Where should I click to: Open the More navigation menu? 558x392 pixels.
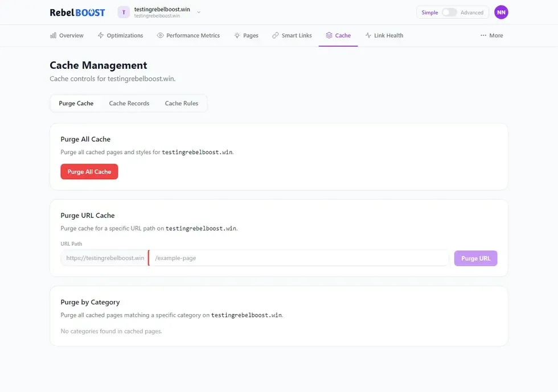(492, 35)
